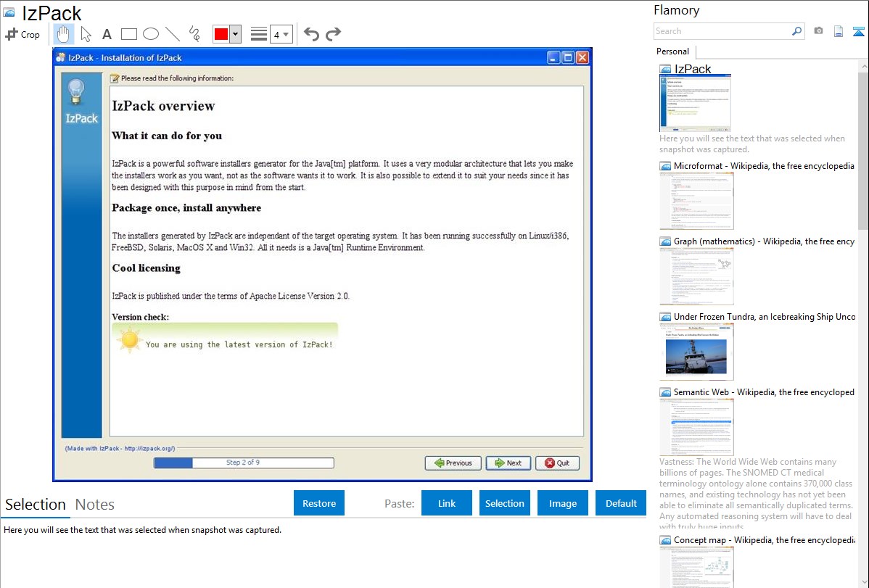Click the installer window title bar icon
Viewport: 869px width, 588px height.
pyautogui.click(x=61, y=57)
